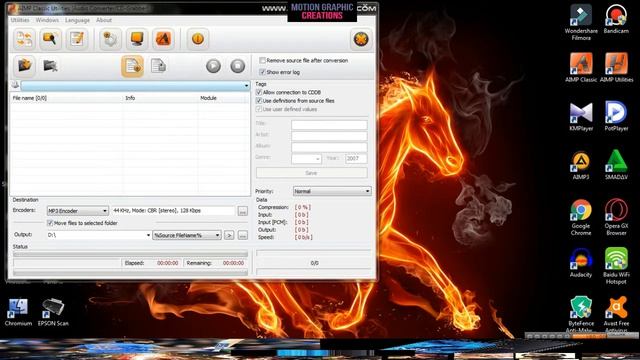The width and height of the screenshot is (640, 360).
Task: Open AIMP Utilities desktop shortcut
Action: point(616,67)
